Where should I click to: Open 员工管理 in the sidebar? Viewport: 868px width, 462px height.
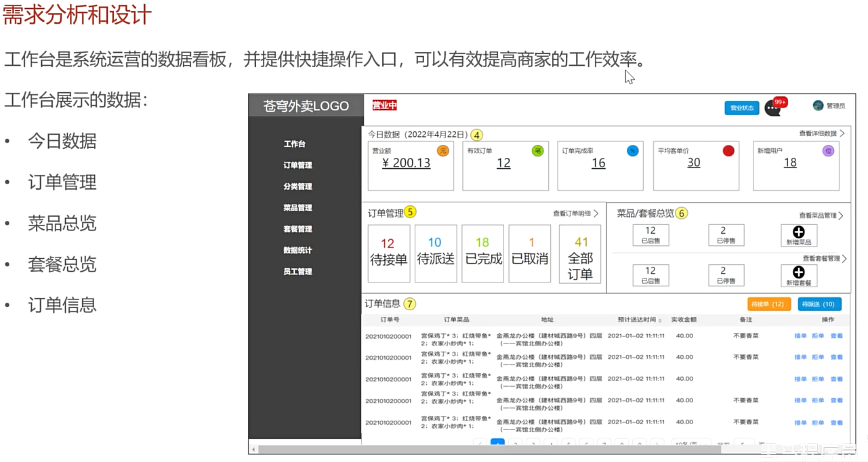tap(297, 272)
